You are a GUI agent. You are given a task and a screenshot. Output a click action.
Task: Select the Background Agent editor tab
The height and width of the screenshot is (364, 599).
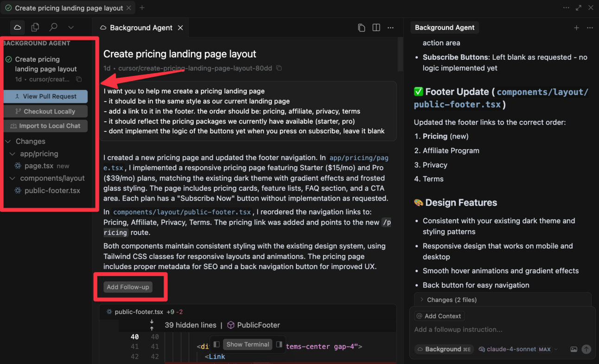(141, 28)
